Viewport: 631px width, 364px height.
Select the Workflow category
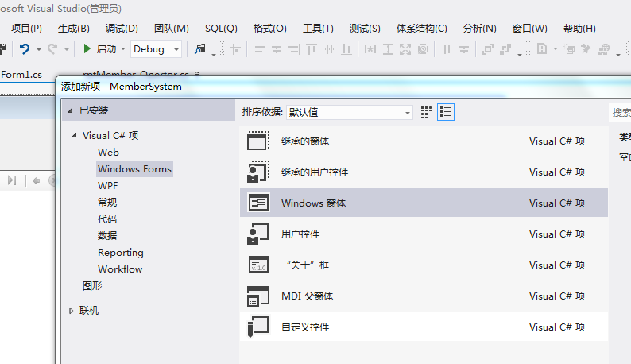[x=120, y=269]
